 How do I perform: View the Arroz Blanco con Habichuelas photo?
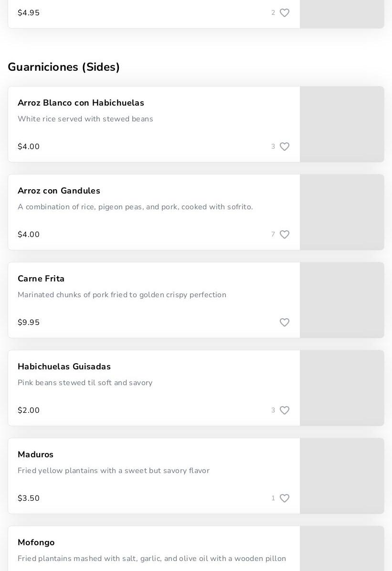point(342,124)
